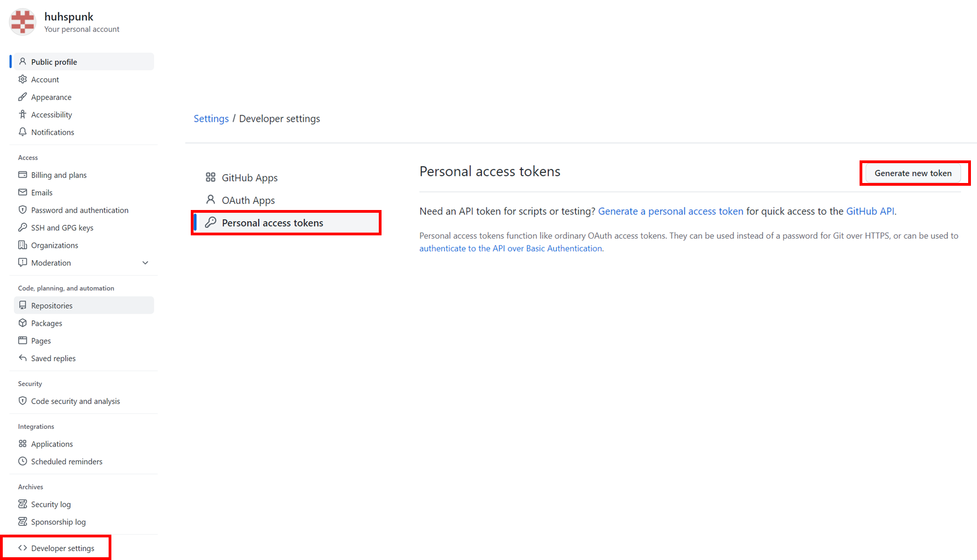Click the Developer settings code brackets icon
Screen dimensions: 977x560
(x=23, y=548)
